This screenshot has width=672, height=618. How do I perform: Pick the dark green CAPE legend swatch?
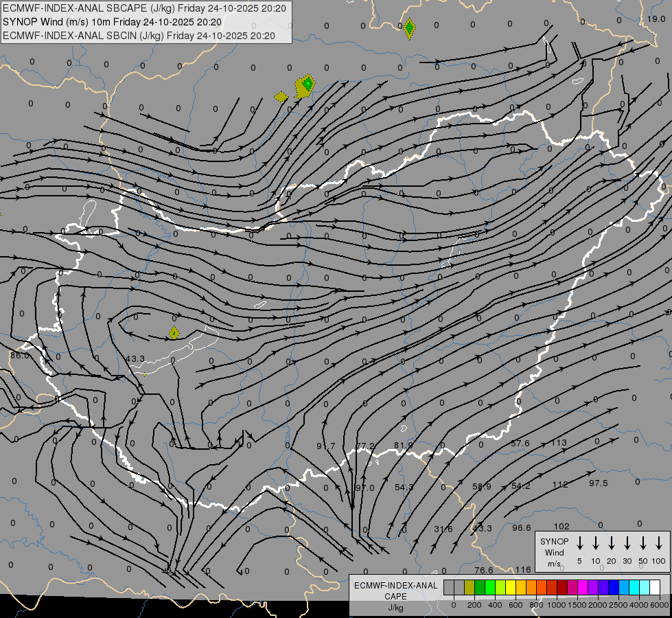480,587
